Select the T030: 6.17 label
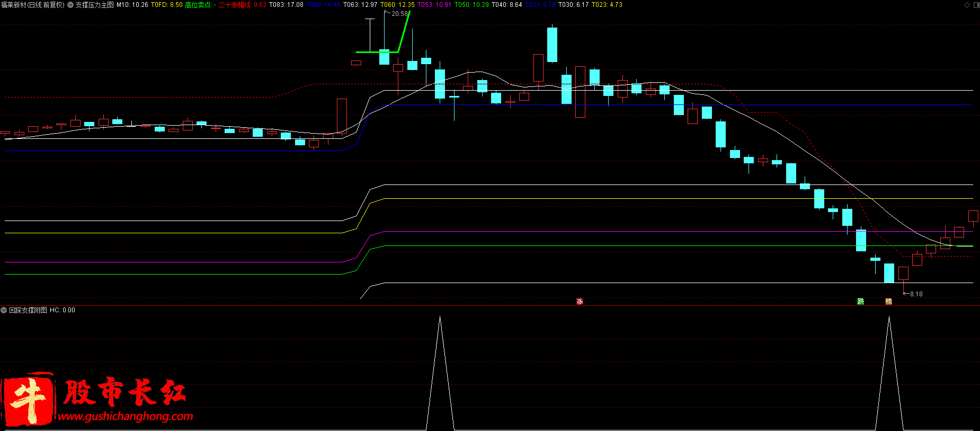 tap(574, 5)
